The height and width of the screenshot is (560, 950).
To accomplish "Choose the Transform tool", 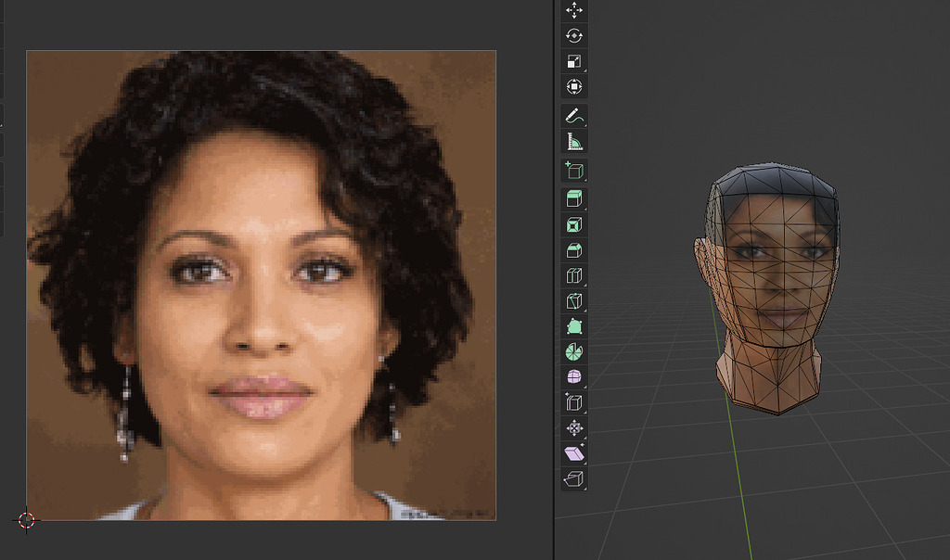I will [574, 87].
